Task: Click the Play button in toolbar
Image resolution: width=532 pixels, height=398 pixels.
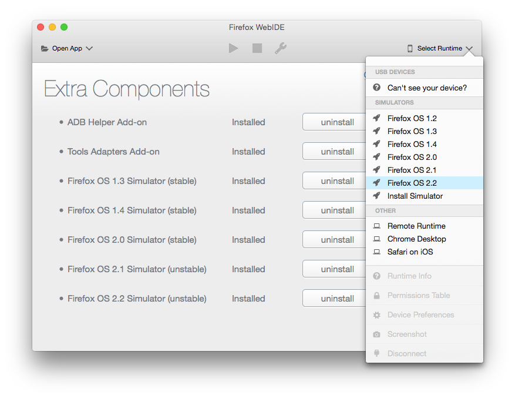Action: 234,48
